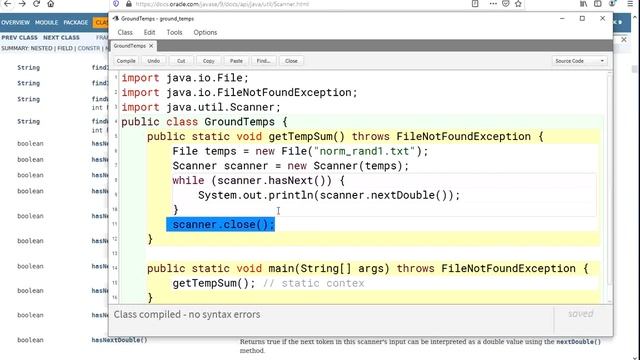
Task: Go to the browser home page
Action: click(51, 4)
